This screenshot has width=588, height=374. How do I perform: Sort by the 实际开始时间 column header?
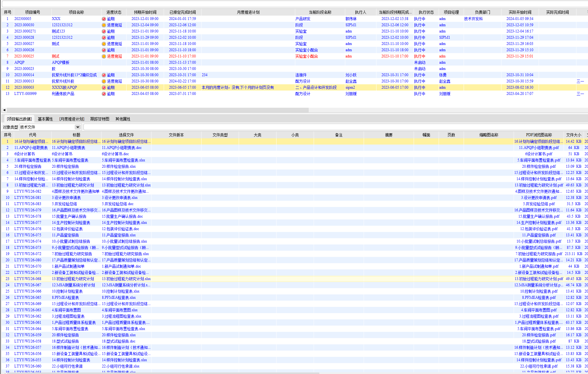click(520, 12)
